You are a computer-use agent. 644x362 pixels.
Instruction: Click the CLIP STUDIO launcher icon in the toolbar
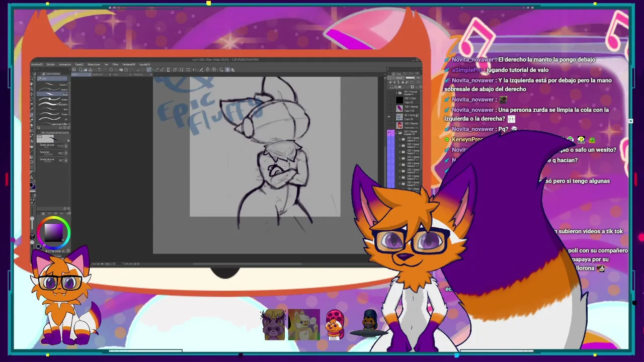74,70
